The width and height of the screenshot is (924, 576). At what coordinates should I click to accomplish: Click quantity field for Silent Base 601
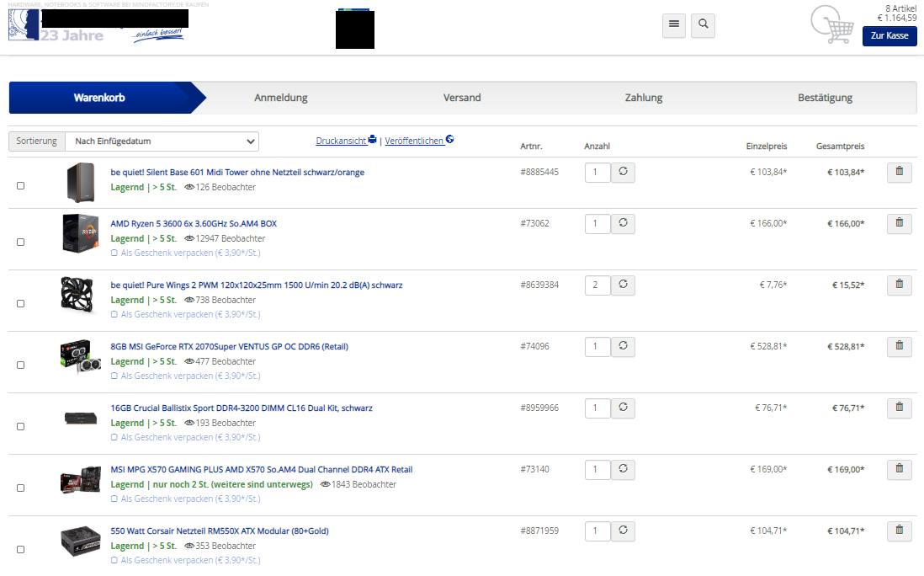pyautogui.click(x=597, y=172)
